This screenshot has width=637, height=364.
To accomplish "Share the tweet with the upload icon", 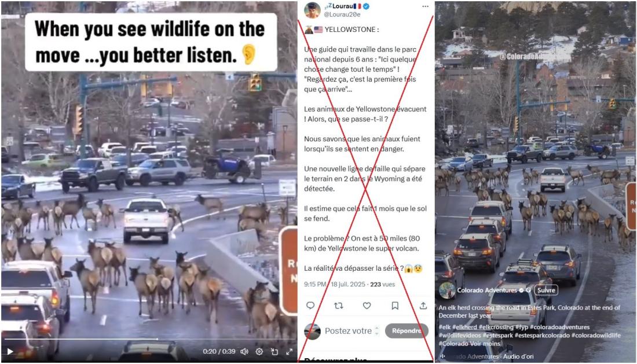I will point(423,306).
